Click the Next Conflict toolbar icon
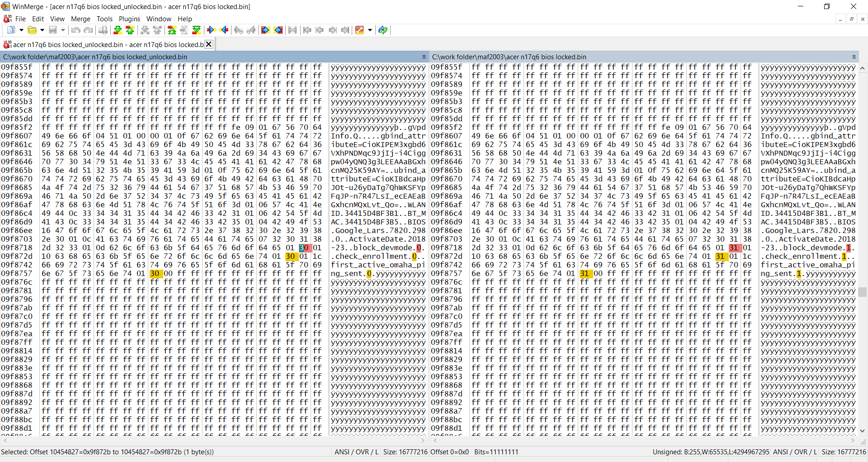Image resolution: width=868 pixels, height=462 pixels. point(145,30)
